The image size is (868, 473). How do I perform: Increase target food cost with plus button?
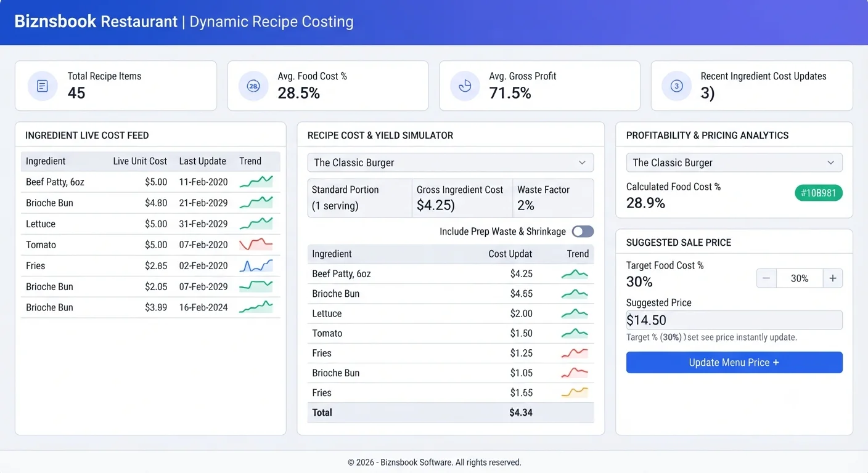pyautogui.click(x=833, y=278)
